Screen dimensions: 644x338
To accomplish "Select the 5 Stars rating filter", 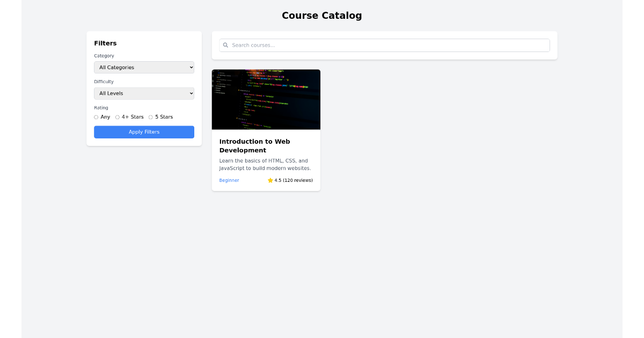I will 151,116.
